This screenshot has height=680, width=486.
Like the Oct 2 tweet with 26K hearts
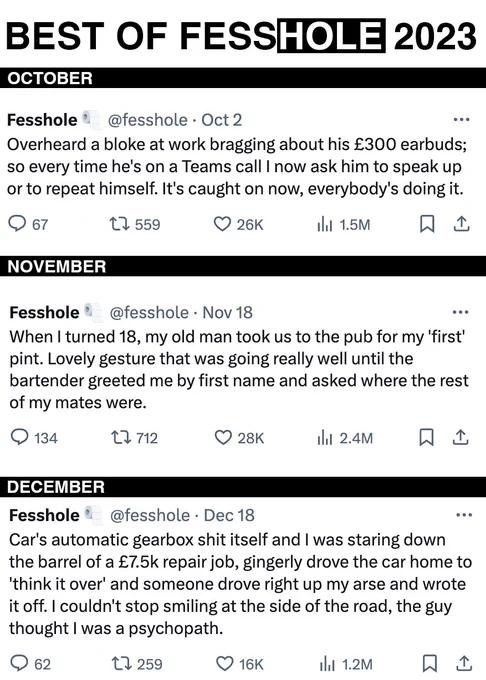point(238,224)
